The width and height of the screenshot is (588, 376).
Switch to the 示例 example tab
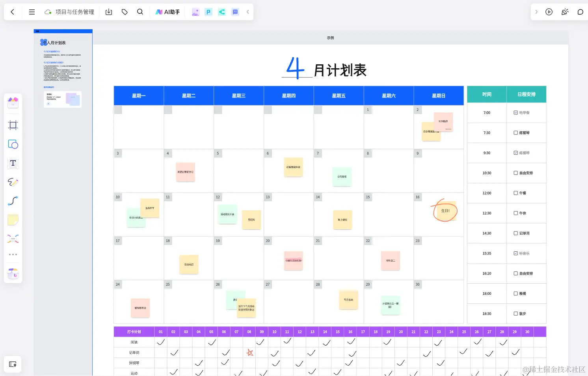pos(330,37)
